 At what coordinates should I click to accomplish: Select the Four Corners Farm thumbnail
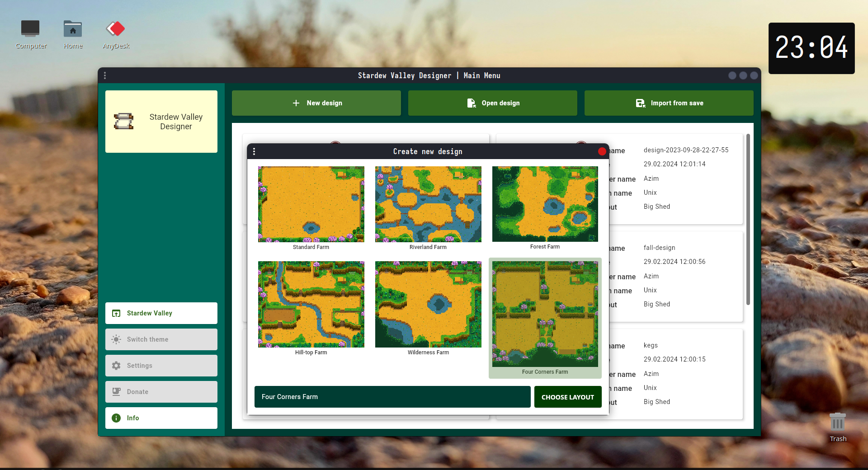(x=545, y=314)
